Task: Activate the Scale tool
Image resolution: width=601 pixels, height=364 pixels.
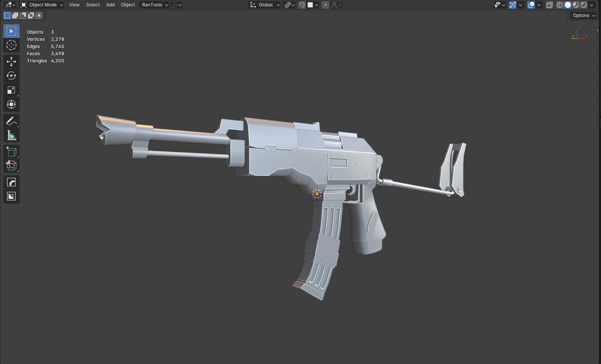Action: point(11,90)
